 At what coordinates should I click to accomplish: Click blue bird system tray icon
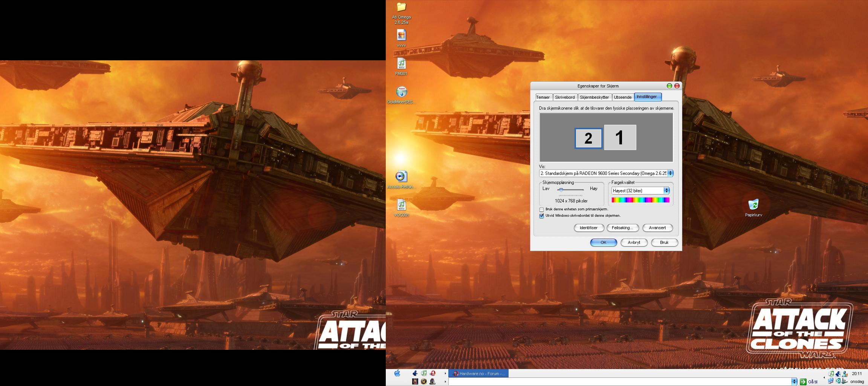pos(837,374)
